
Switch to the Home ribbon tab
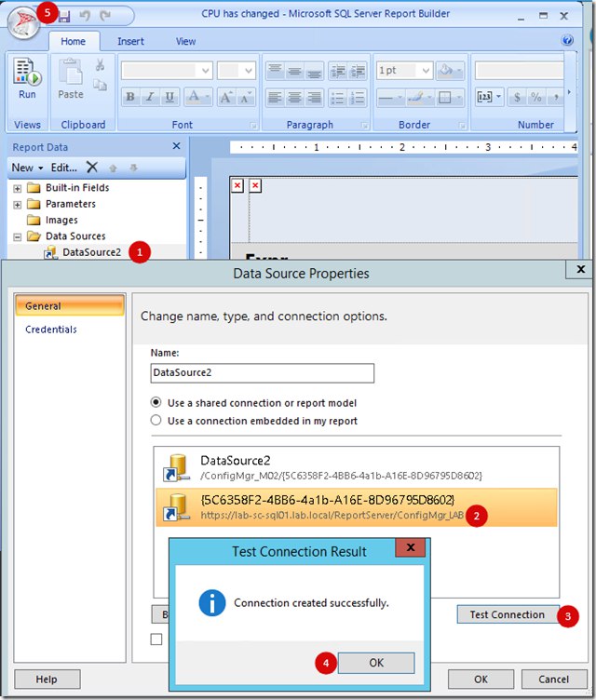[73, 42]
